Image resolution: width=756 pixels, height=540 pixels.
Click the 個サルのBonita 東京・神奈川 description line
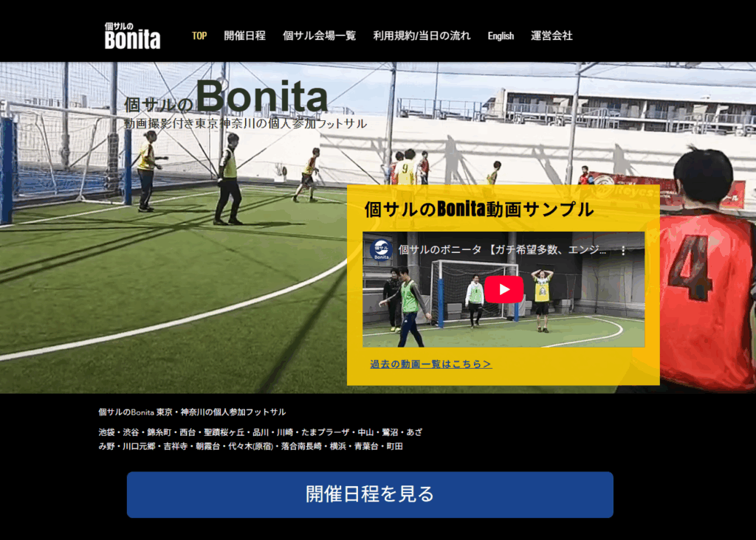192,412
